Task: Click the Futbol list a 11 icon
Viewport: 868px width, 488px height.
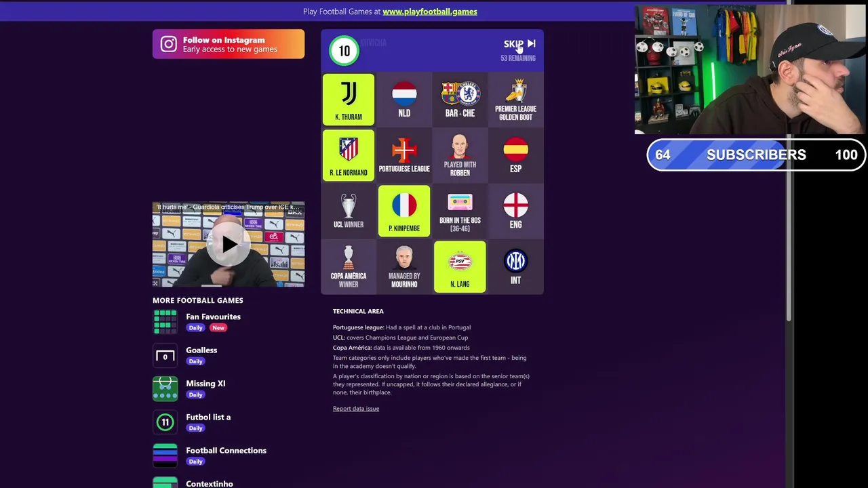Action: pyautogui.click(x=165, y=422)
